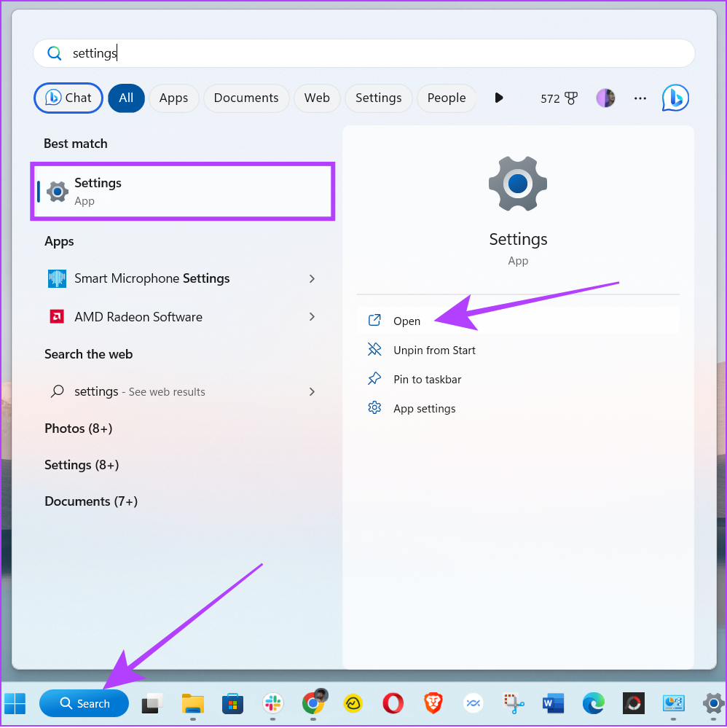
Task: Click the Search button in taskbar
Action: (84, 703)
